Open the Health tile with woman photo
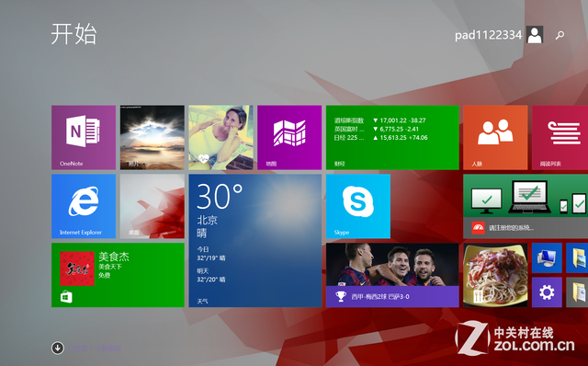Viewport: 588px width, 366px height. tap(220, 137)
